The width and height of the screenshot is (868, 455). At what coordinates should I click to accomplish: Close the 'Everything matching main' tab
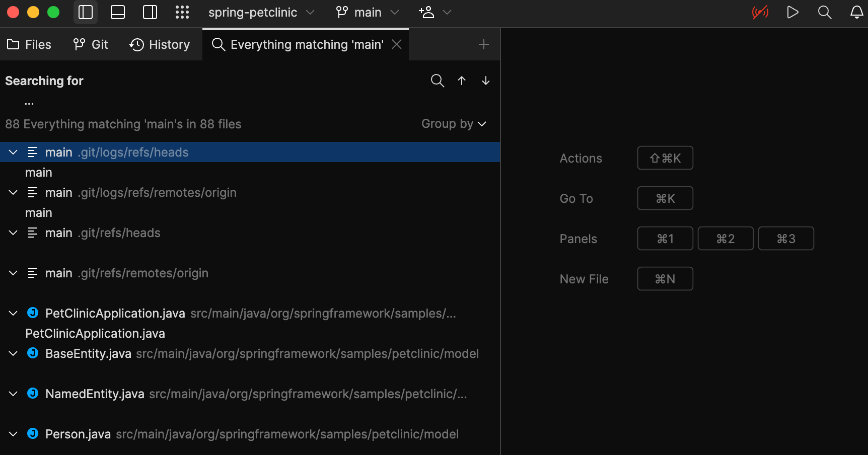397,44
